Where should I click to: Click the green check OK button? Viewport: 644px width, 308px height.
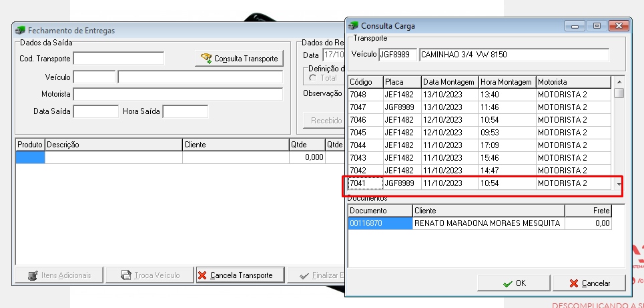[514, 283]
